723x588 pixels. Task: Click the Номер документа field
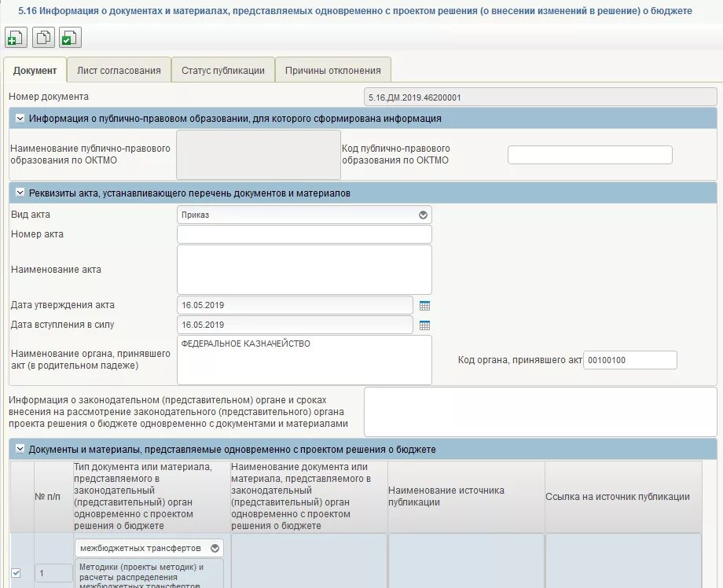point(541,97)
